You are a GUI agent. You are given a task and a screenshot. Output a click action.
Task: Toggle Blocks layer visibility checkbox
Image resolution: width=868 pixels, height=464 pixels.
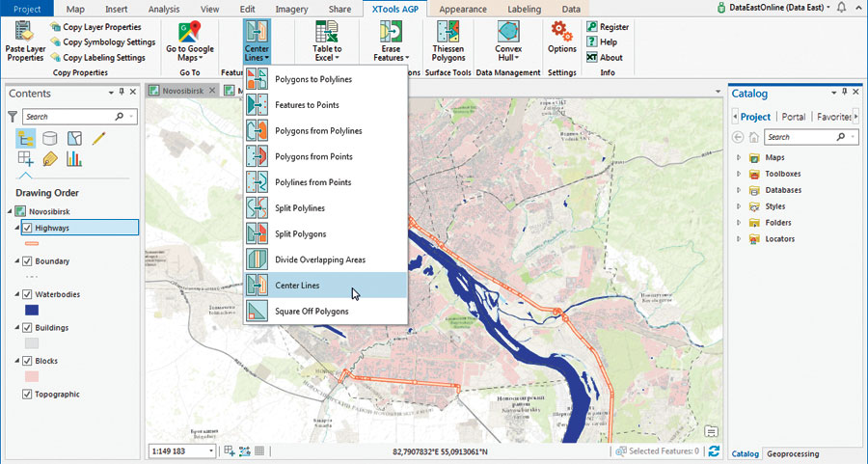(27, 361)
